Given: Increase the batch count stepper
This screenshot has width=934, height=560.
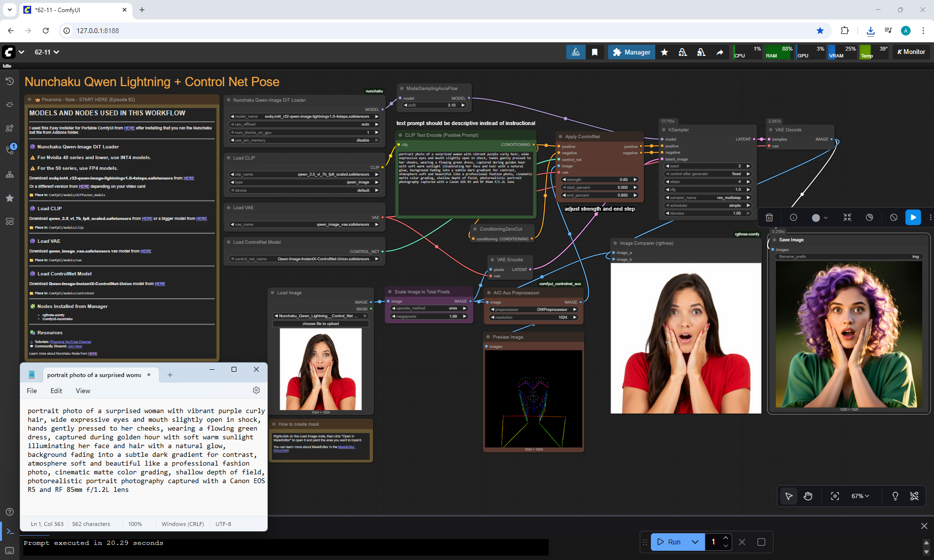Looking at the screenshot, I should pyautogui.click(x=725, y=538).
